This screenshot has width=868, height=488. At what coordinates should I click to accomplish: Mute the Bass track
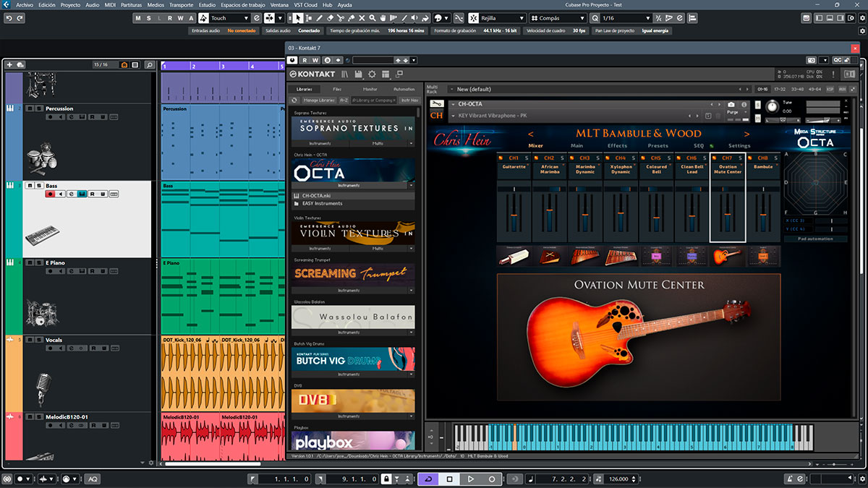30,186
